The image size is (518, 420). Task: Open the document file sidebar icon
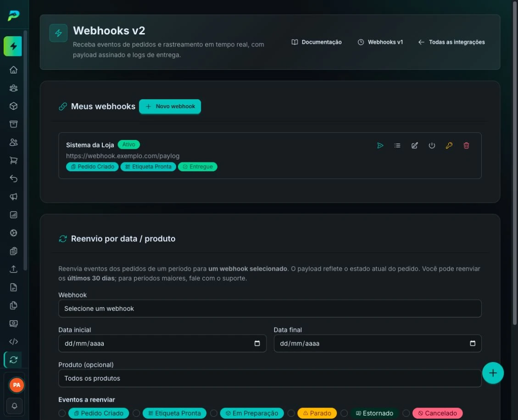(x=14, y=287)
